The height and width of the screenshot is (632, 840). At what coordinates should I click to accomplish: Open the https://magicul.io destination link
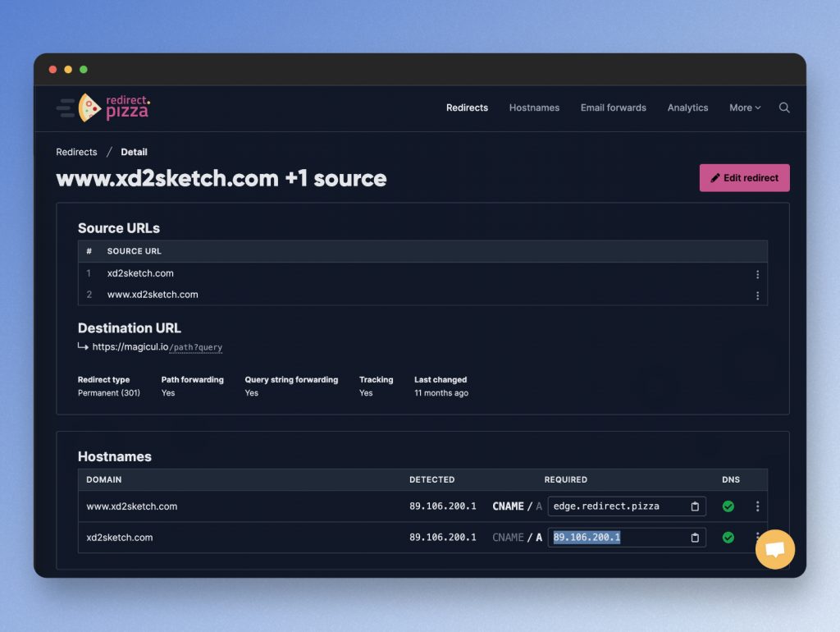[x=130, y=347]
